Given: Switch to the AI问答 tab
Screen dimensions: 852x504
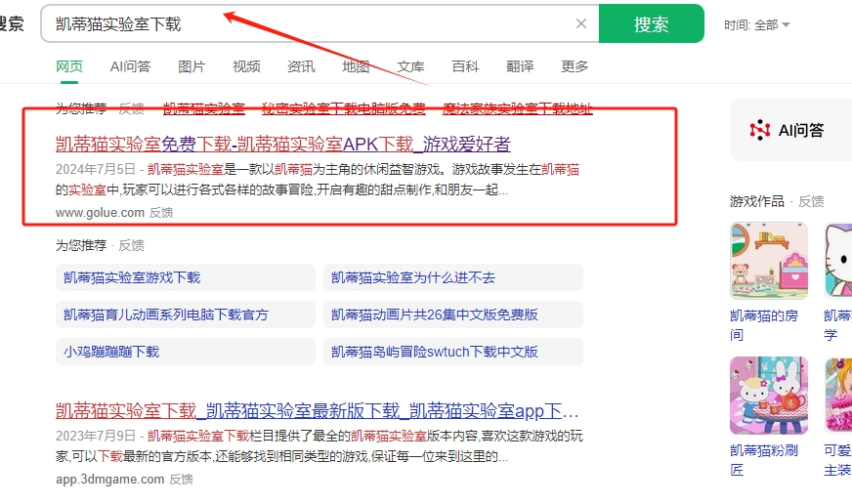Looking at the screenshot, I should point(130,66).
